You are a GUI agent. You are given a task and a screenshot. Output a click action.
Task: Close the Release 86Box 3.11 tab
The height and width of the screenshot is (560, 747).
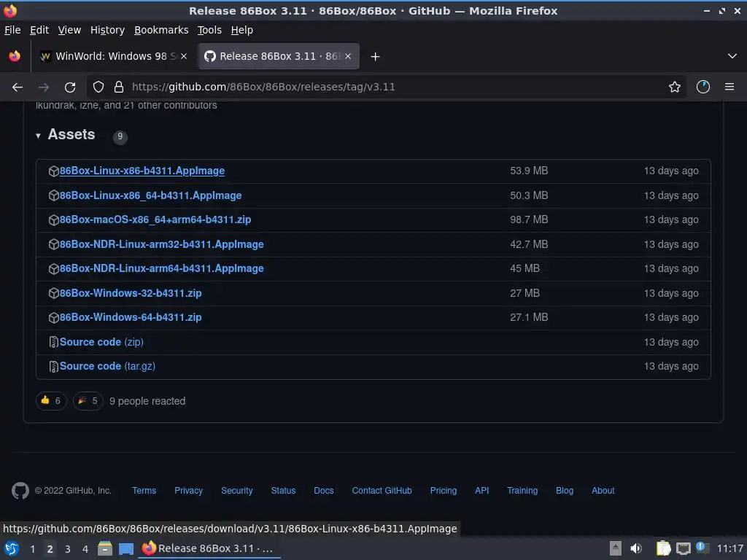pyautogui.click(x=348, y=56)
